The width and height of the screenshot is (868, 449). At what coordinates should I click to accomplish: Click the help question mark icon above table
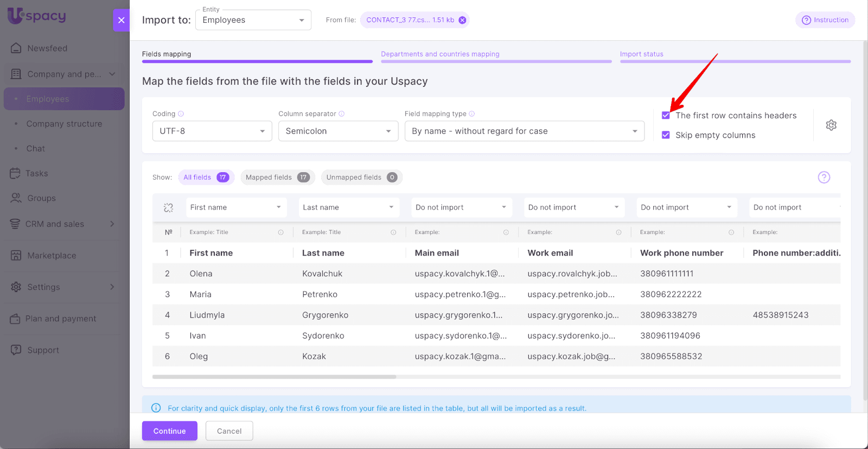[x=824, y=178]
